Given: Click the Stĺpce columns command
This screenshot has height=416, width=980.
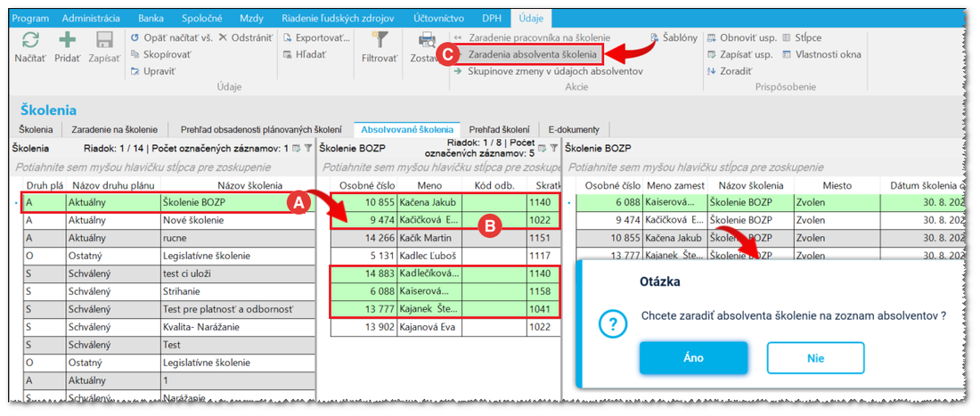Looking at the screenshot, I should coord(802,38).
